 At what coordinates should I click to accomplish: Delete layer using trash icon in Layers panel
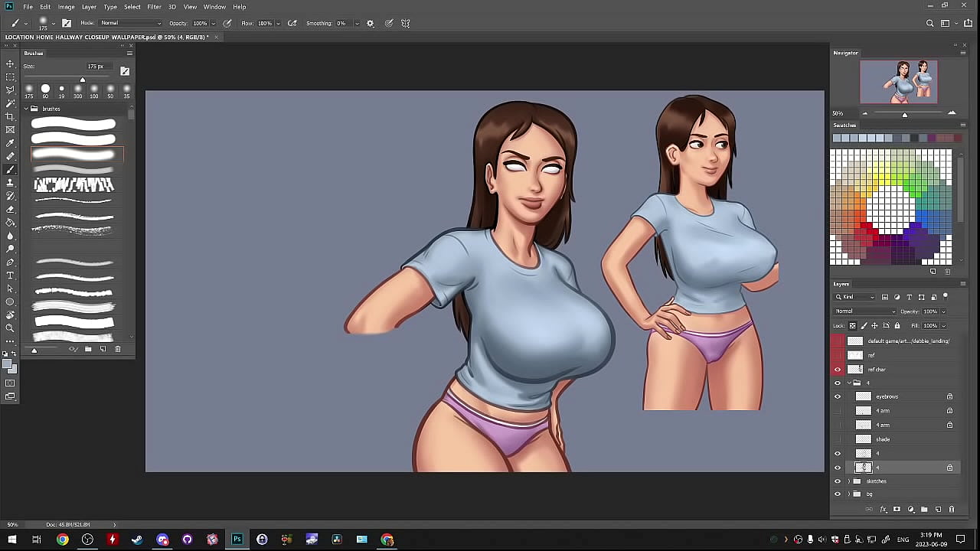(952, 509)
